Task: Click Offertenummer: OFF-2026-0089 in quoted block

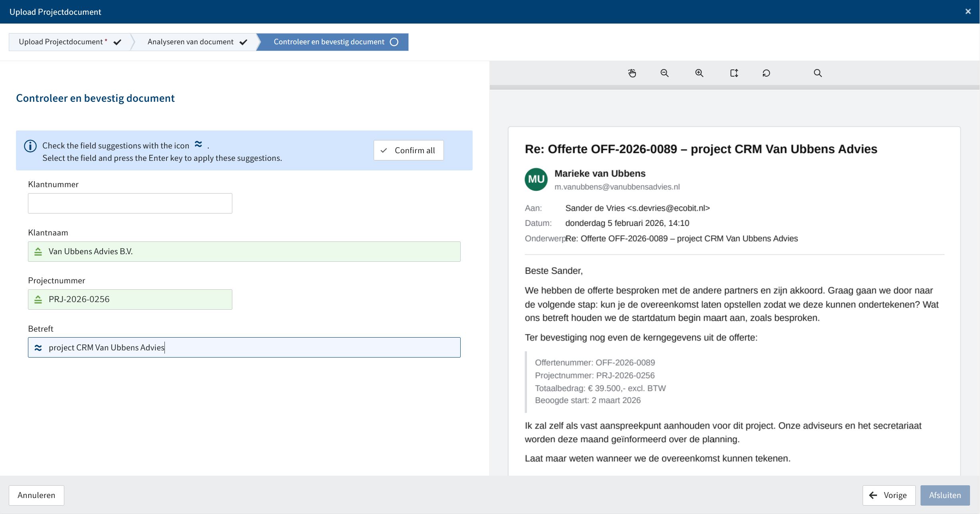Action: 595,363
